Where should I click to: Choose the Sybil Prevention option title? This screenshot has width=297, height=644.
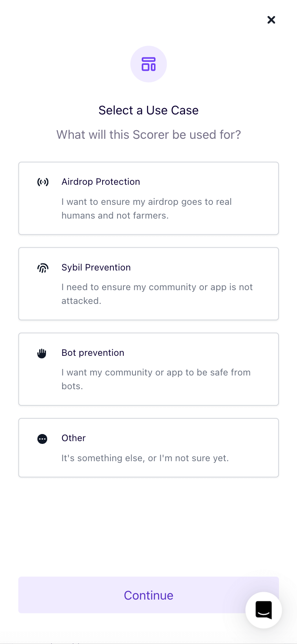[96, 267]
